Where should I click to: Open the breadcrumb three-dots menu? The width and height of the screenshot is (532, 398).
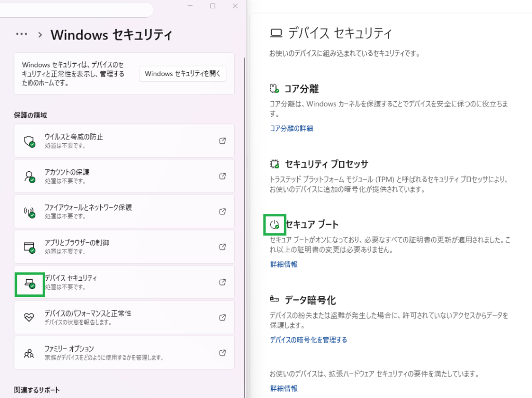(x=22, y=34)
